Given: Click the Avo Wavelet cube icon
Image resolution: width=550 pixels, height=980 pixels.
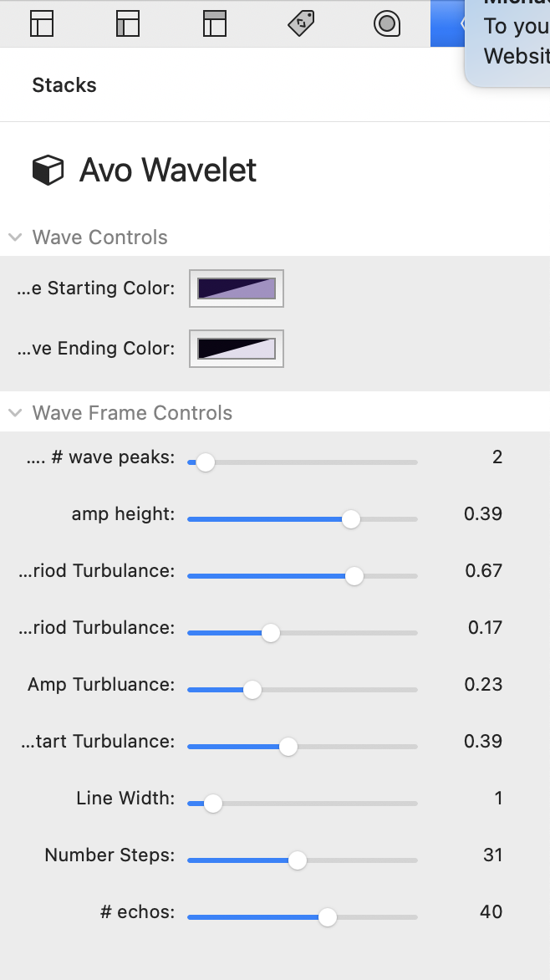Looking at the screenshot, I should 46,170.
